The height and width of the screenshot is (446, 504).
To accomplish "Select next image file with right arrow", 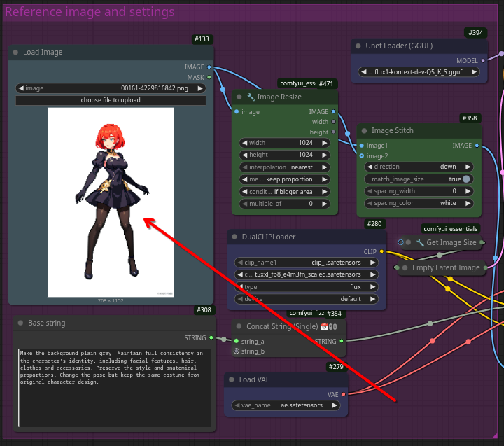I will tap(200, 88).
